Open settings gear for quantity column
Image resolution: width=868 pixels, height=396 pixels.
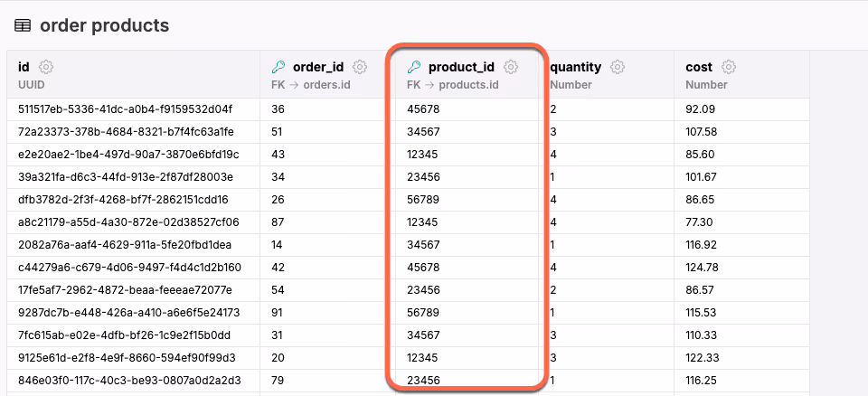pyautogui.click(x=618, y=68)
